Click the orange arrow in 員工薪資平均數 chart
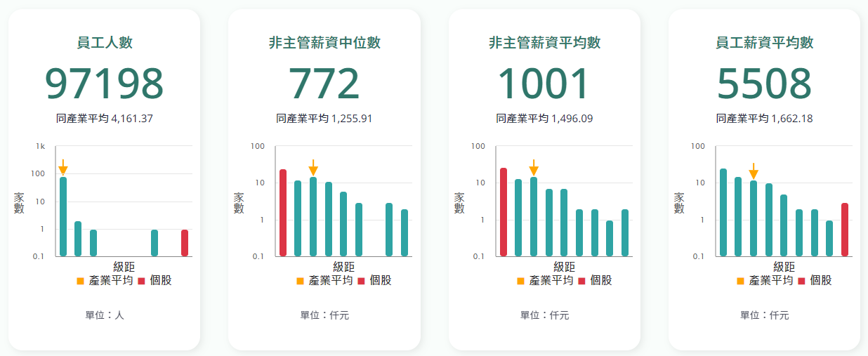This screenshot has width=868, height=356. [x=754, y=171]
